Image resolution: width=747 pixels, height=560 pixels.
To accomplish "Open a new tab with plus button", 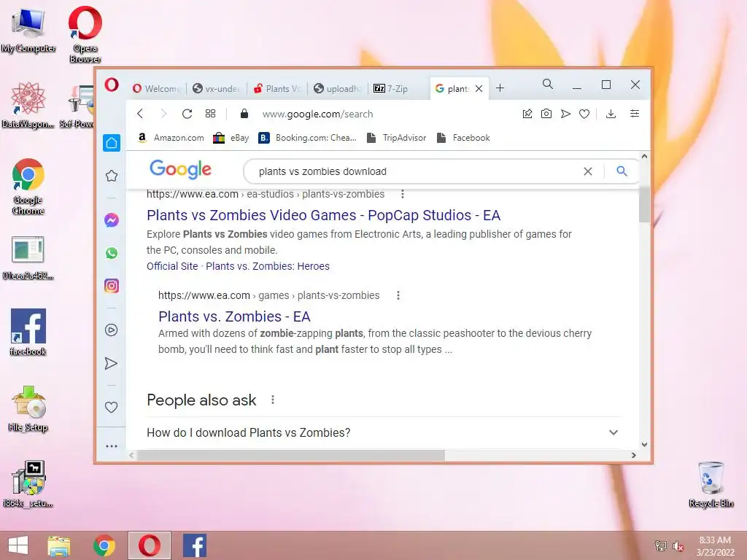I will [500, 88].
